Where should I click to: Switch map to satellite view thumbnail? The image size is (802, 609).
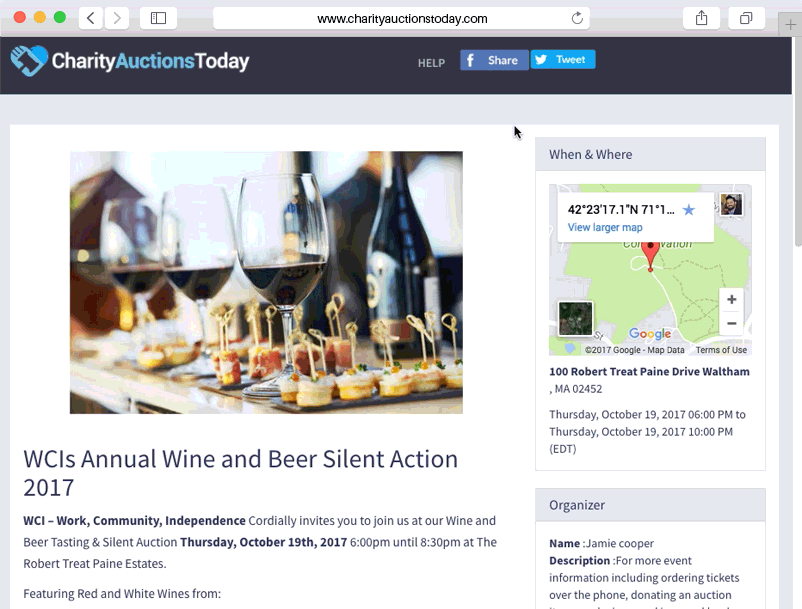coord(575,319)
